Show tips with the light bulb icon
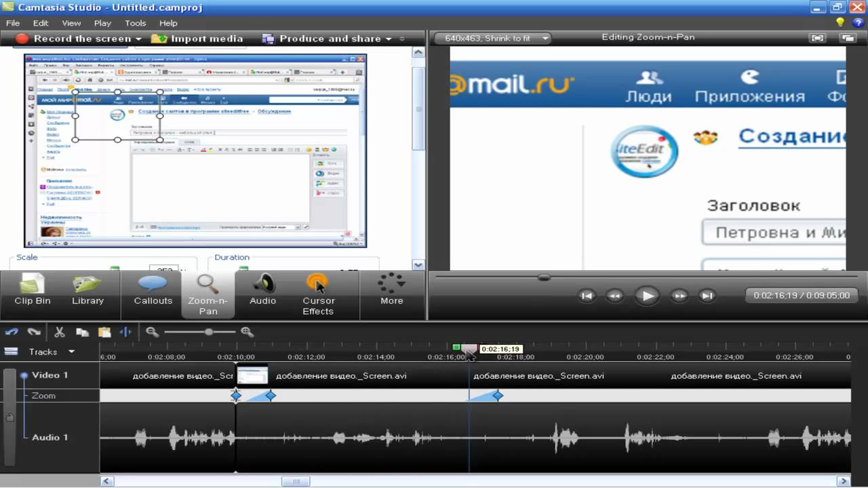The width and height of the screenshot is (868, 488). tap(841, 22)
